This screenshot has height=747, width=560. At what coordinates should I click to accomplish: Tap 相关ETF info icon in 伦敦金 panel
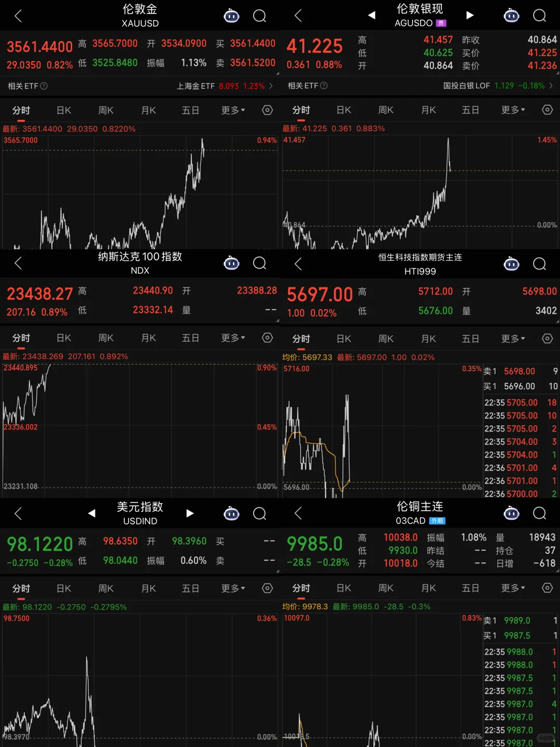pos(44,86)
